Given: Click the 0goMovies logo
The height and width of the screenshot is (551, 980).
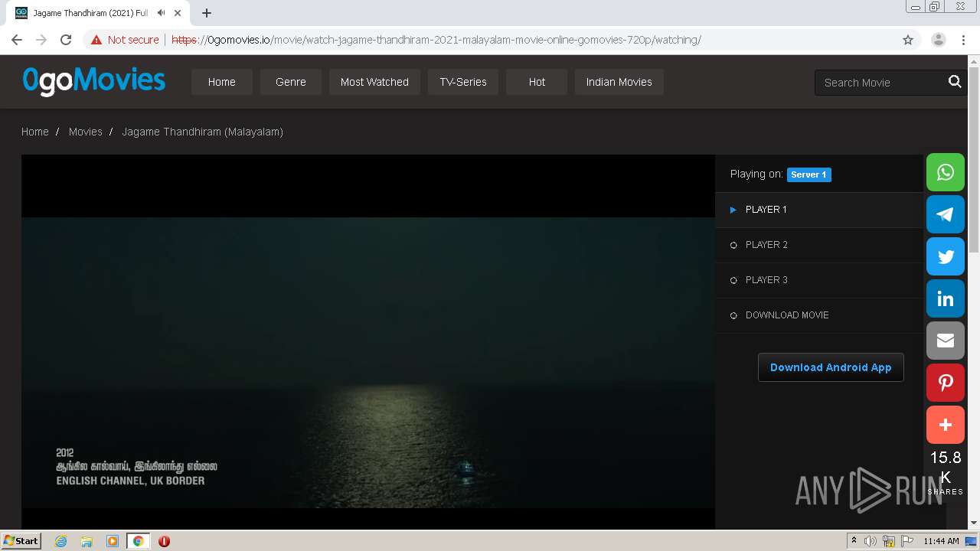Looking at the screenshot, I should 94,81.
